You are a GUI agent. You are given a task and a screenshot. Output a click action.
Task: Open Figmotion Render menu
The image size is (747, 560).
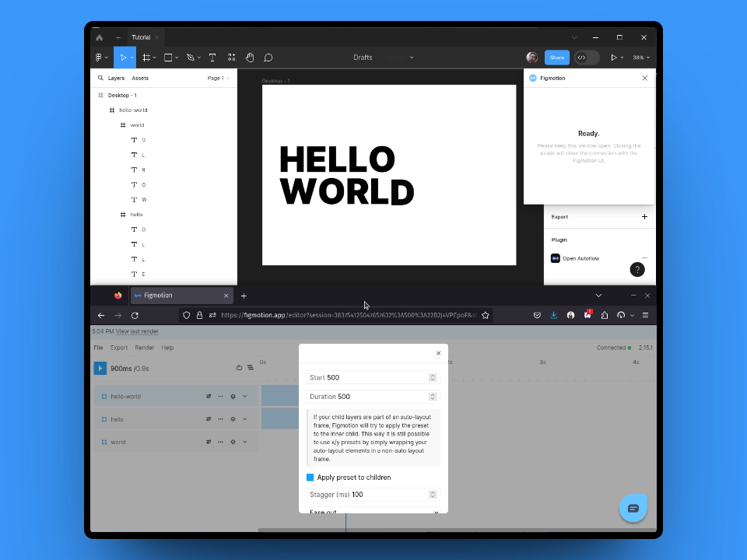tap(145, 348)
